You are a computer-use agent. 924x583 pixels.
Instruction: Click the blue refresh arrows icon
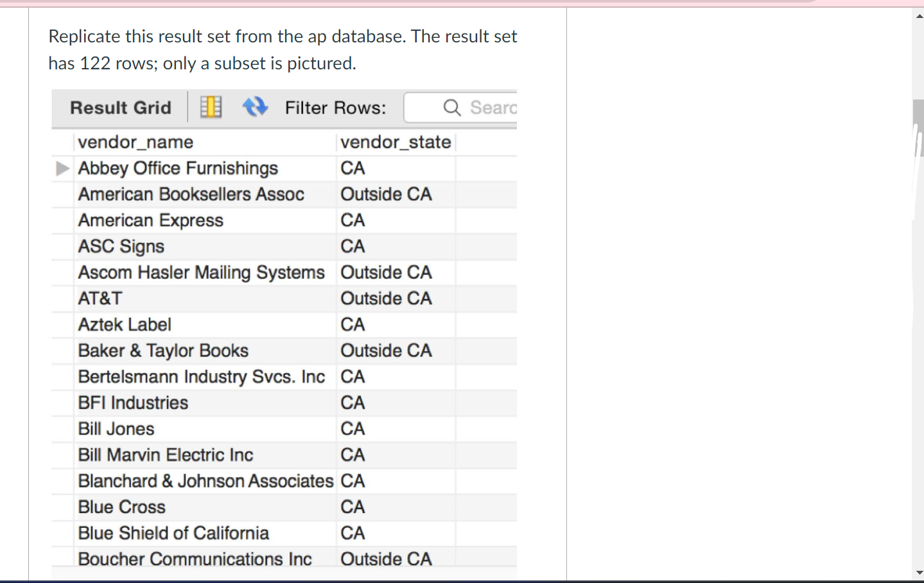[x=255, y=106]
